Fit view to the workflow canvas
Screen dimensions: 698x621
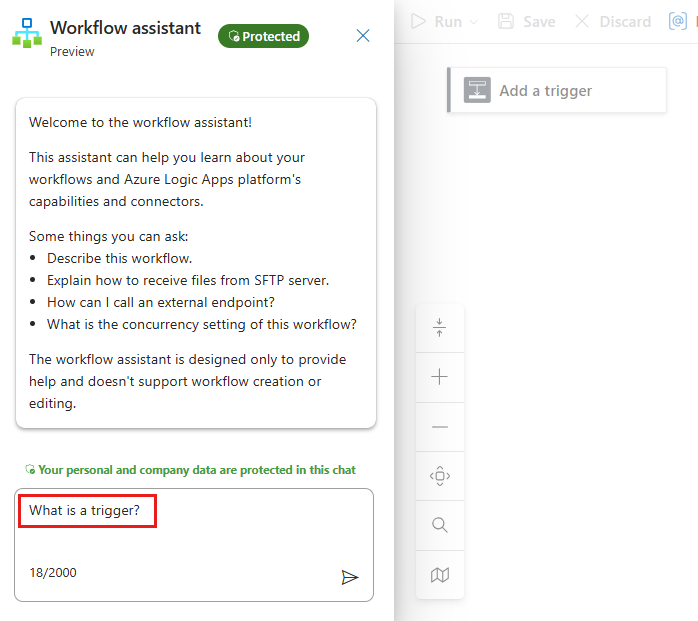pyautogui.click(x=439, y=476)
